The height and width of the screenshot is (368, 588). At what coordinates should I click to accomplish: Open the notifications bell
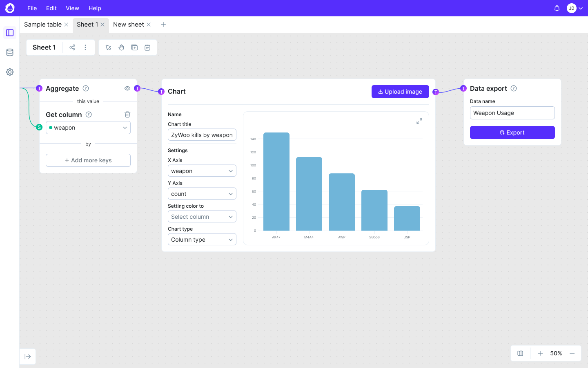pyautogui.click(x=557, y=8)
